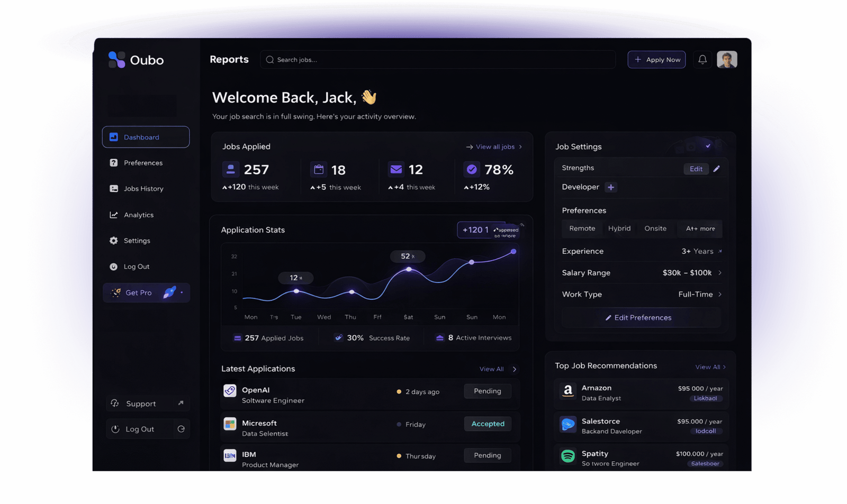Click the Amazon logo icon
847x504 pixels.
568,391
